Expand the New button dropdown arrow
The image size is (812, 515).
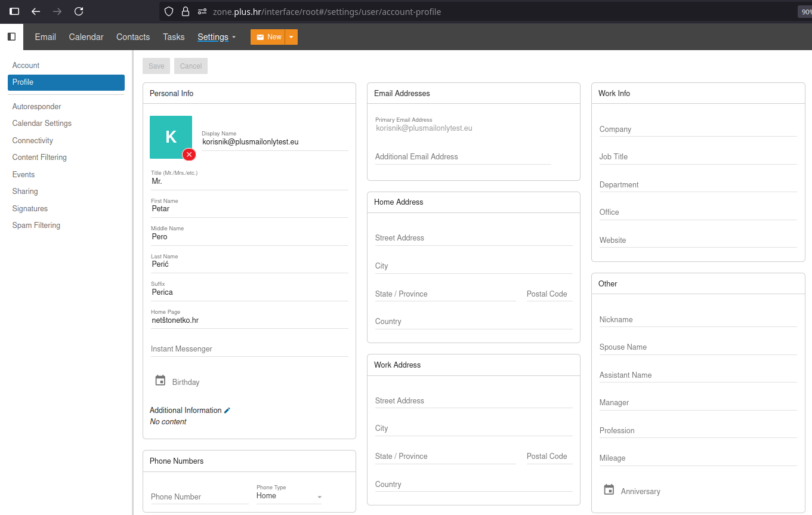coord(291,37)
